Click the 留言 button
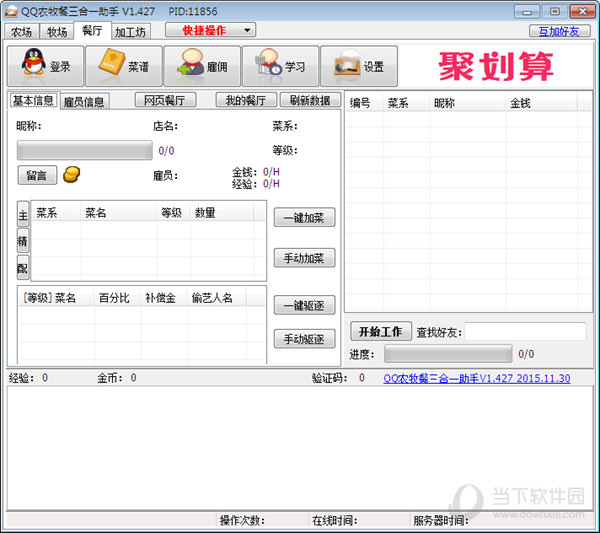The width and height of the screenshot is (600, 533). (37, 175)
